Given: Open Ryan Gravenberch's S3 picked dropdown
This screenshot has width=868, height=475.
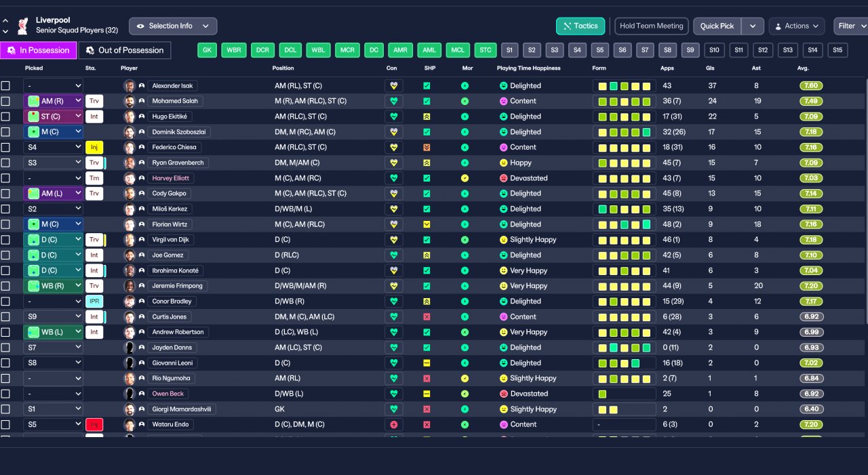Looking at the screenshot, I should point(53,163).
